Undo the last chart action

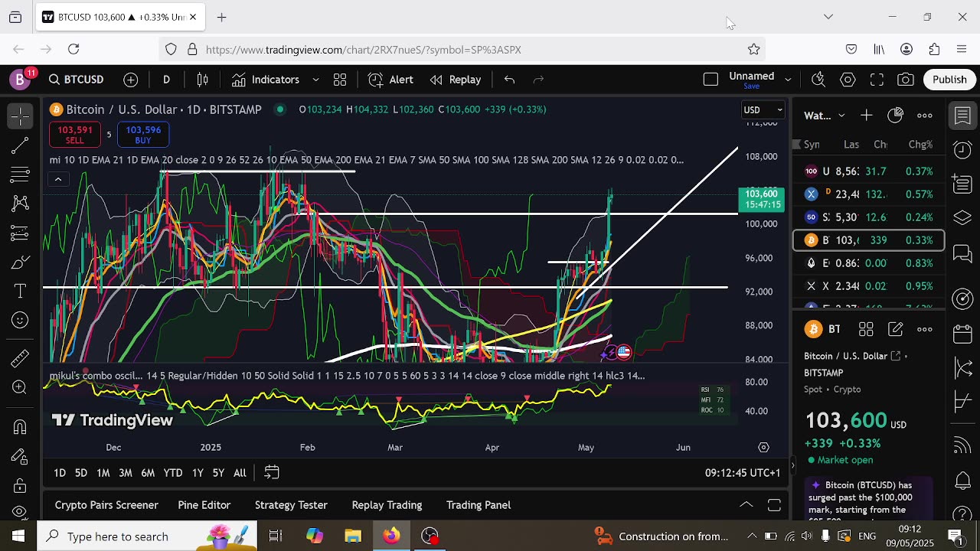(x=509, y=80)
